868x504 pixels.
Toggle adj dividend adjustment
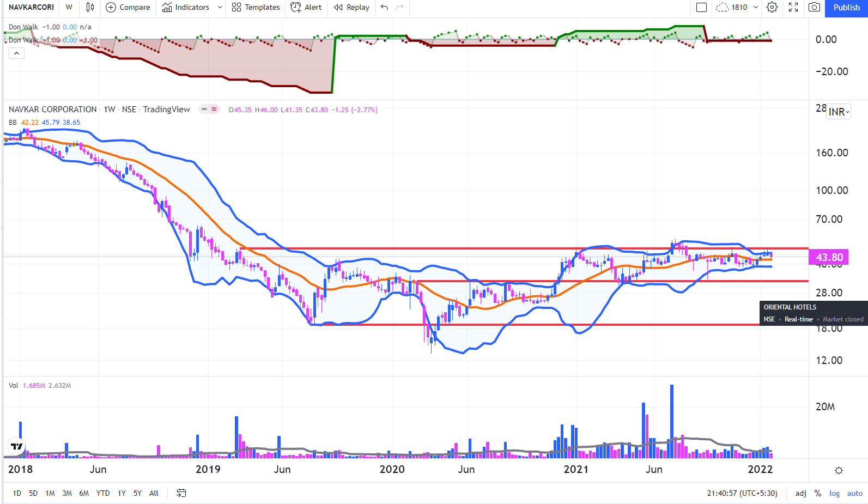click(801, 493)
